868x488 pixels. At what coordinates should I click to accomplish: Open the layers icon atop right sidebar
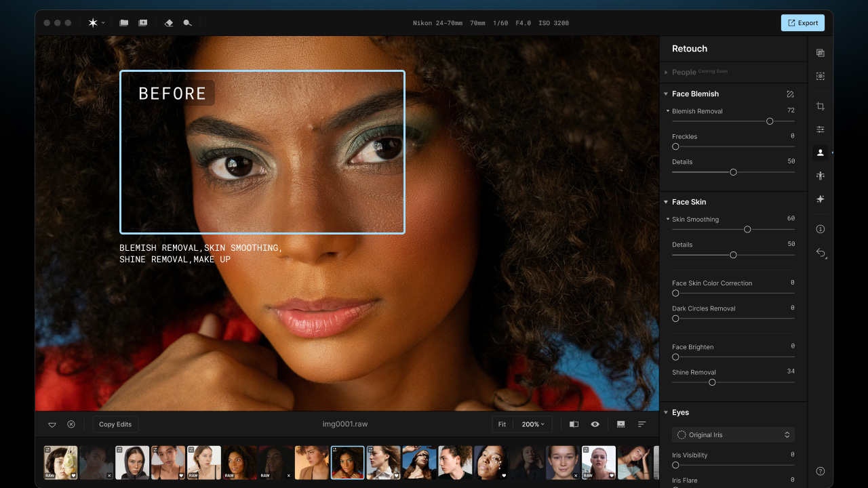coord(820,53)
